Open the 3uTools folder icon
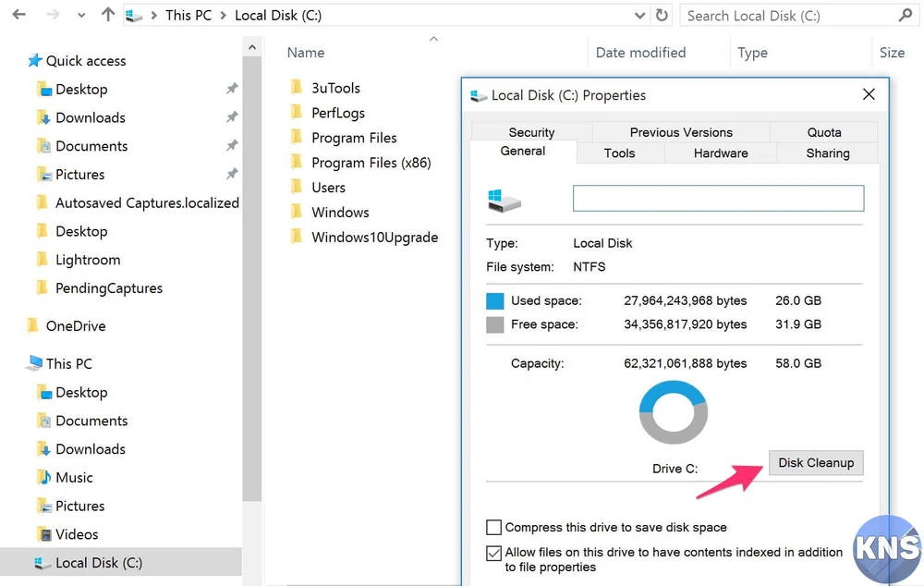This screenshot has height=586, width=924. [x=297, y=88]
